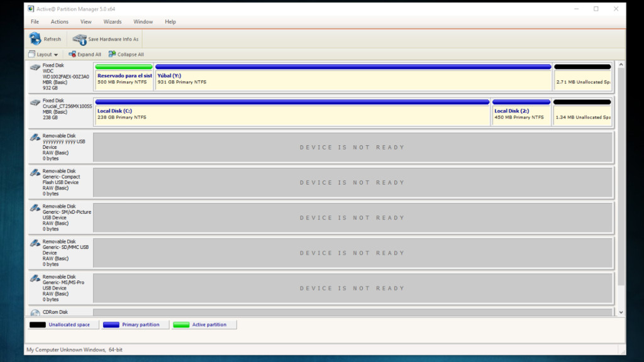Click DEVICE IS NOT READY for SD/MMC disk
The height and width of the screenshot is (362, 644).
(352, 253)
